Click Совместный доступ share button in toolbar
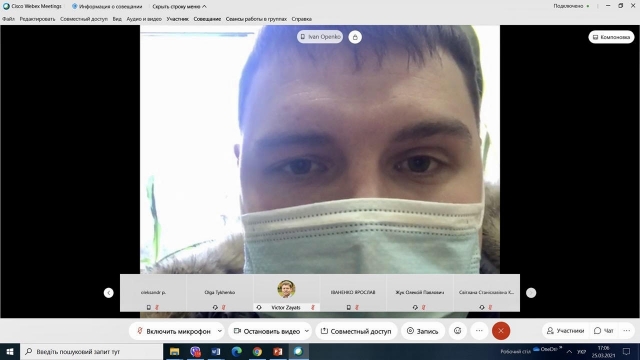Image resolution: width=640 pixels, height=360 pixels. click(356, 331)
